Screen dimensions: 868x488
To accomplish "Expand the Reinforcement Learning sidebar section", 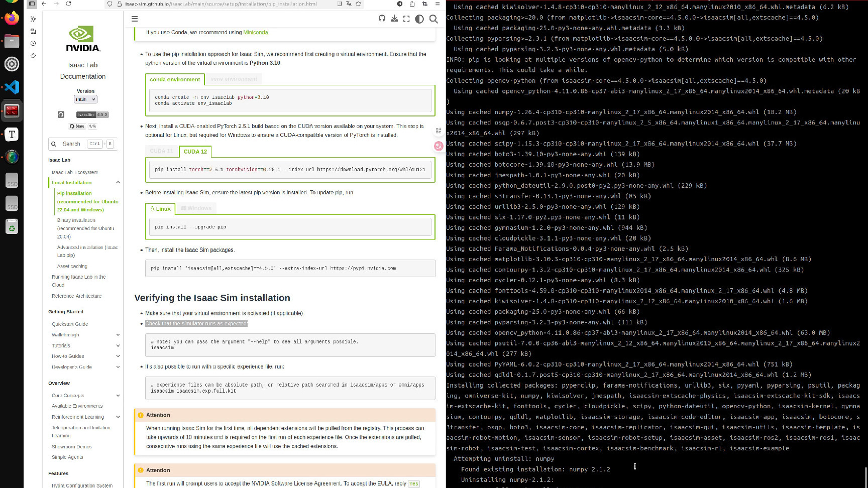I will [118, 417].
